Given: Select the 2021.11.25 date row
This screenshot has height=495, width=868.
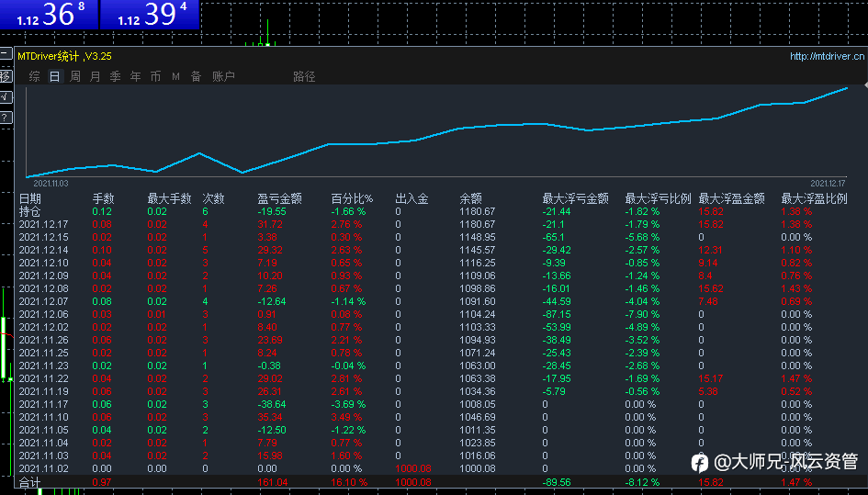Looking at the screenshot, I should [x=44, y=353].
